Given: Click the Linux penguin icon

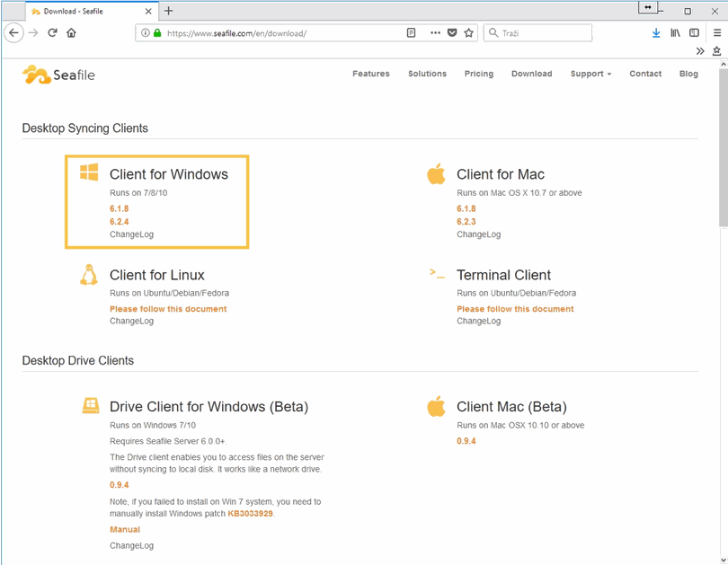Looking at the screenshot, I should point(89,274).
